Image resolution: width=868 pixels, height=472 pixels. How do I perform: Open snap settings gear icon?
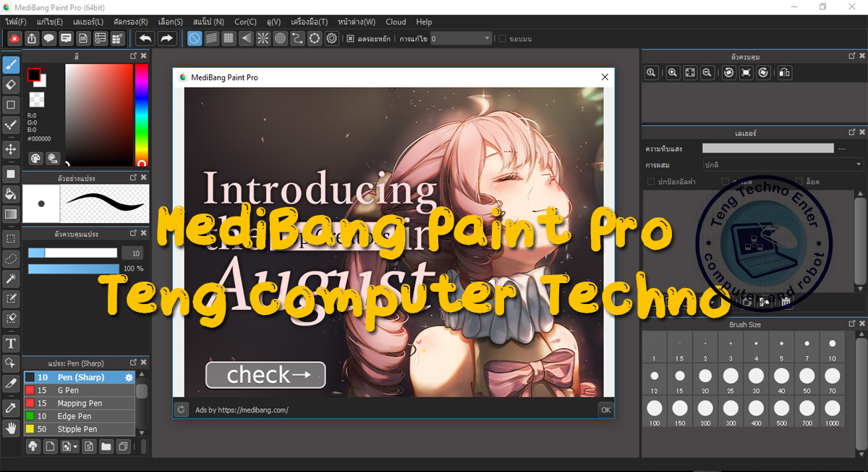point(332,38)
